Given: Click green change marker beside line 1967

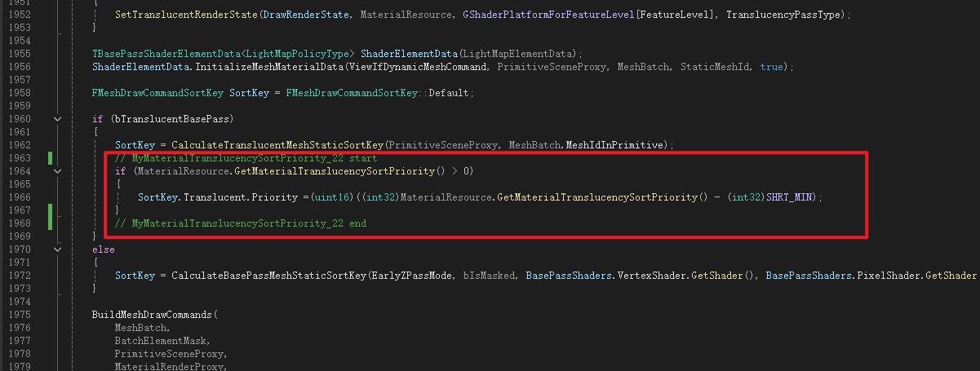Looking at the screenshot, I should tap(51, 216).
